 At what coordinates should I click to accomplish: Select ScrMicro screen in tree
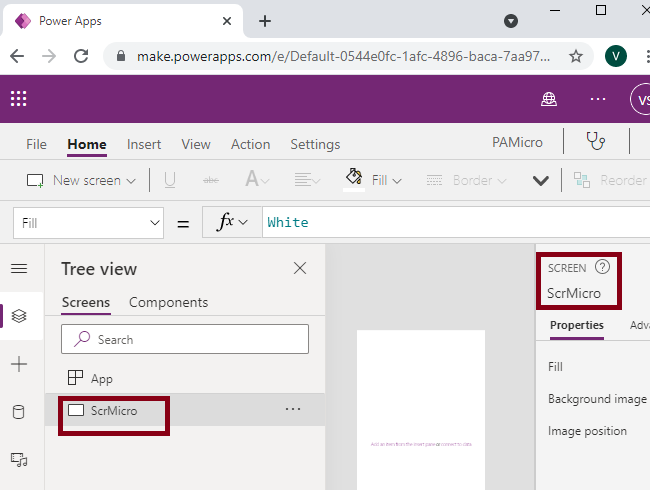pyautogui.click(x=185, y=410)
